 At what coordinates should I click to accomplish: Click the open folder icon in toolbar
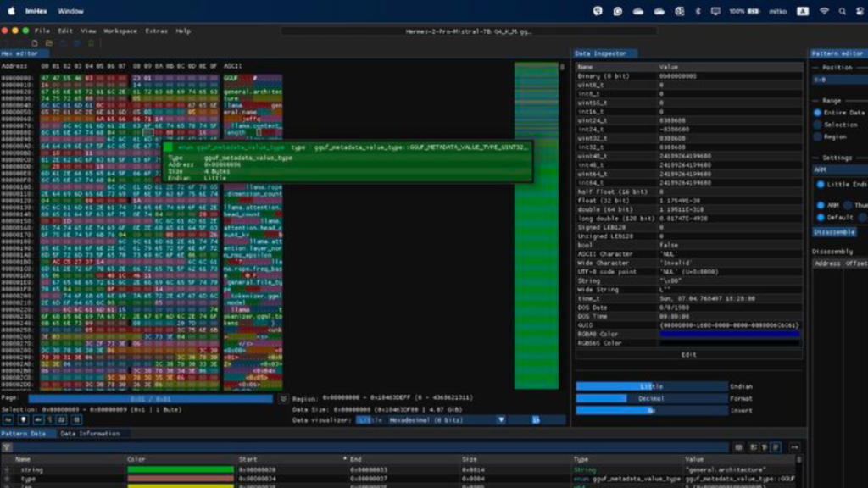(49, 42)
